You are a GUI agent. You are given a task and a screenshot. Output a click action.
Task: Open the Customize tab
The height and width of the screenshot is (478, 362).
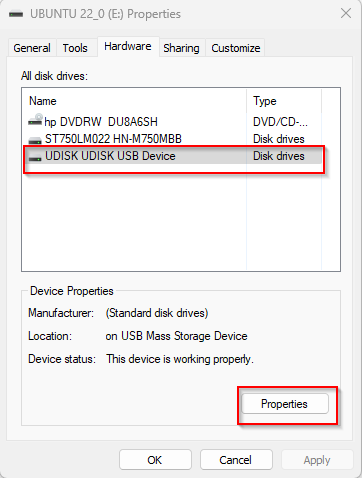(x=236, y=48)
